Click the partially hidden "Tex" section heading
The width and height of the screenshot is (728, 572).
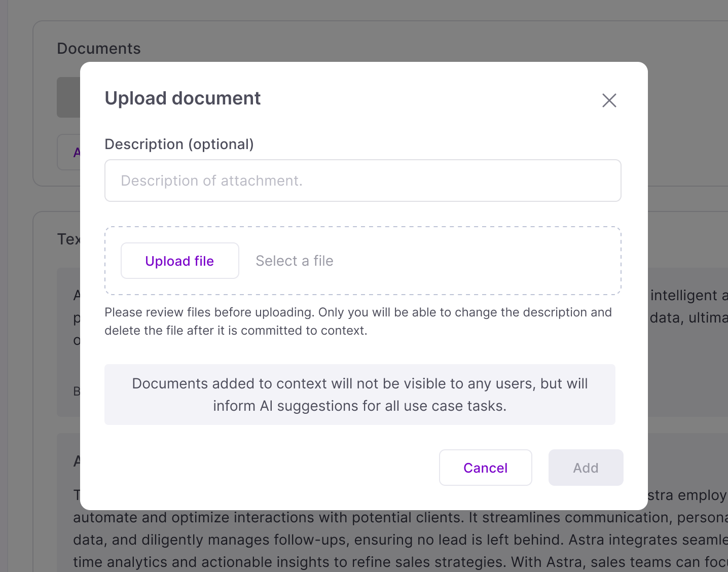pos(68,239)
